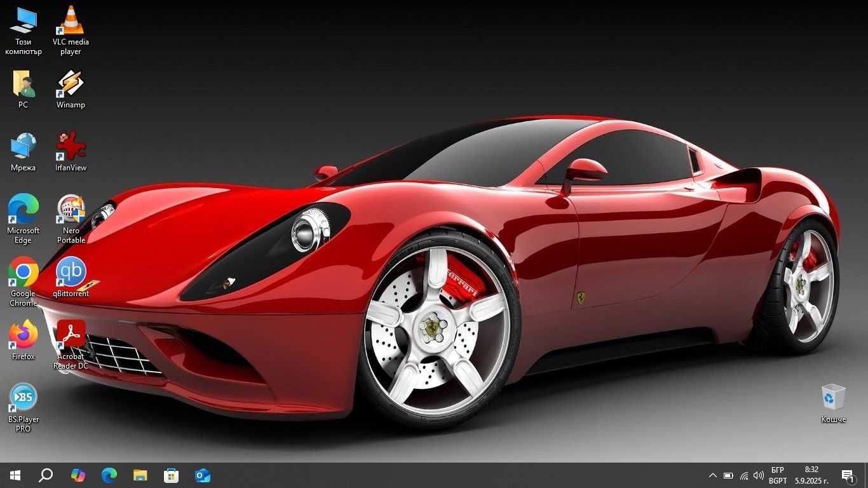Select the IrfanView desktop shortcut

(x=71, y=152)
